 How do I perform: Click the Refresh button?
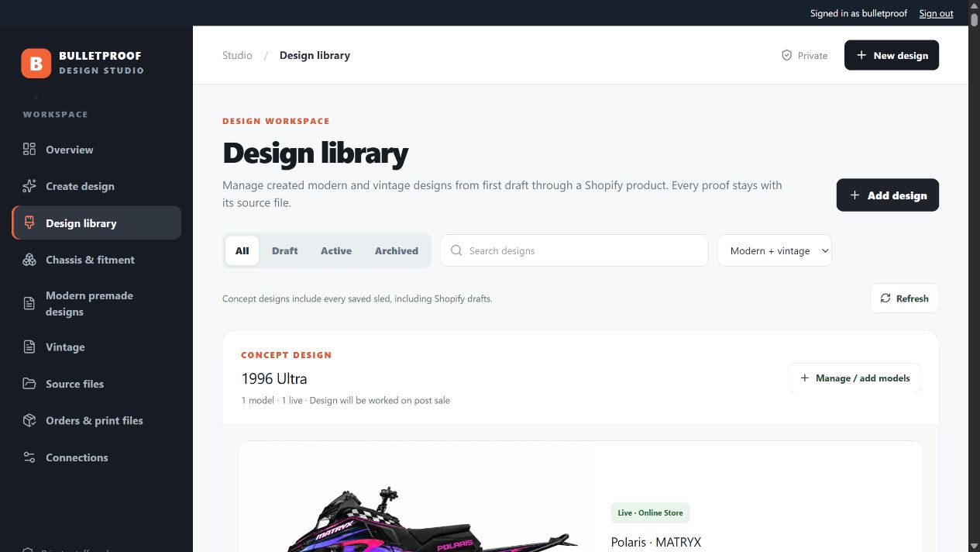click(905, 298)
